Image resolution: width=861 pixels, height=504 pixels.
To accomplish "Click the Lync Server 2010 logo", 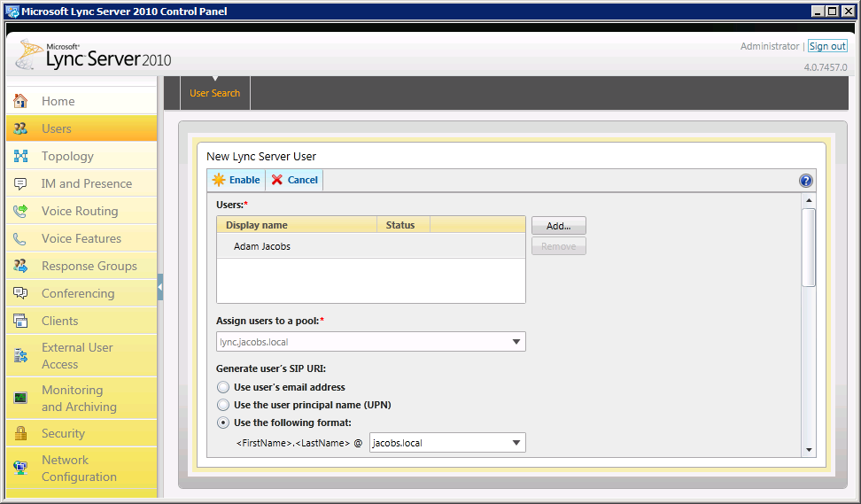I will coord(93,55).
